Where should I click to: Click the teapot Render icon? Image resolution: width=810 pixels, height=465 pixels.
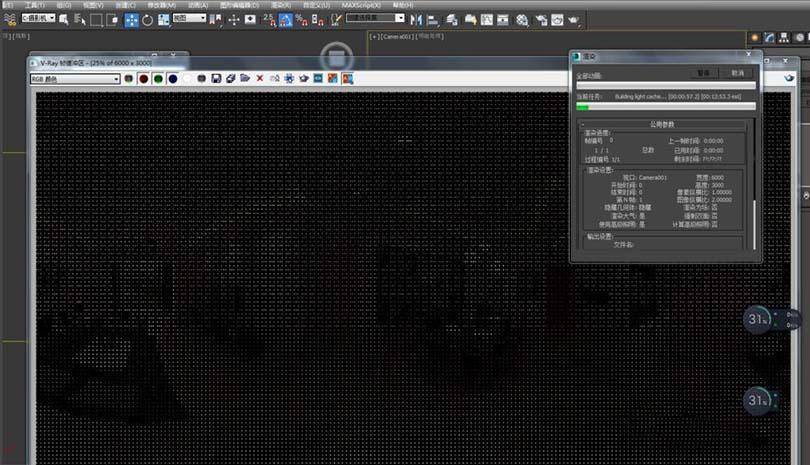pos(574,20)
